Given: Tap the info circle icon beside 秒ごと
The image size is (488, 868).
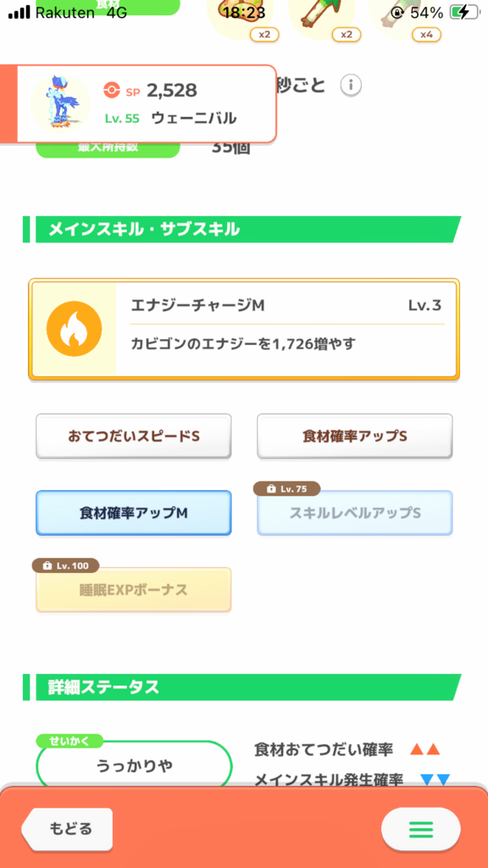Looking at the screenshot, I should (x=351, y=86).
